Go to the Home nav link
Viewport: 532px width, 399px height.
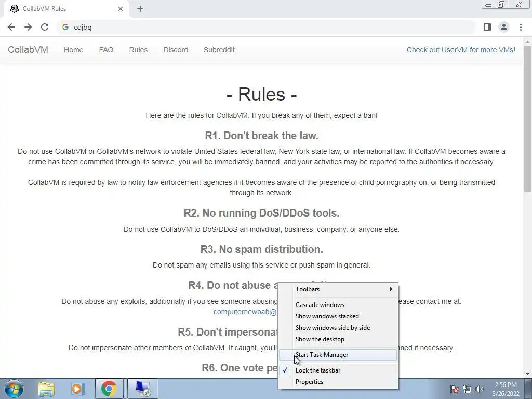pos(74,50)
